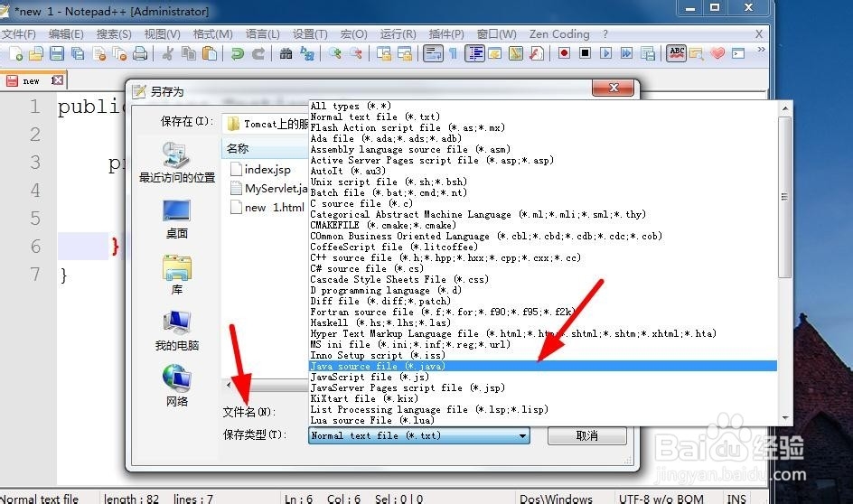Select the new 1.html file
853x504 pixels.
point(267,207)
